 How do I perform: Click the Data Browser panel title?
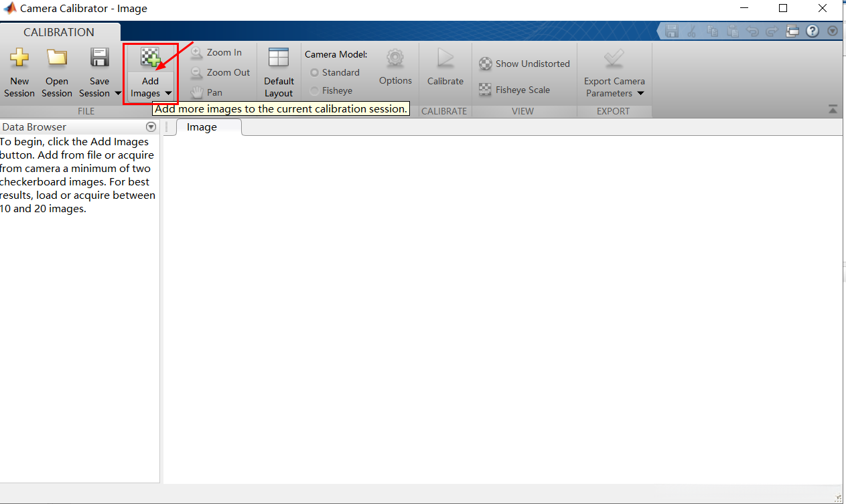point(34,127)
